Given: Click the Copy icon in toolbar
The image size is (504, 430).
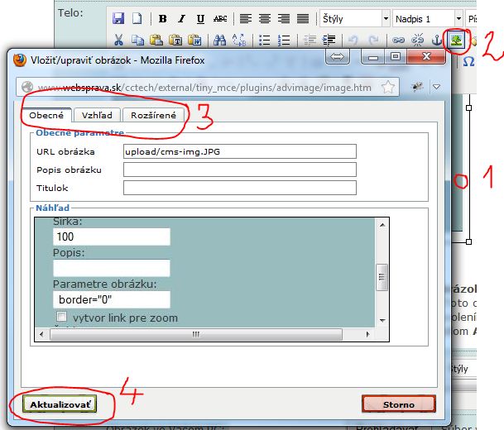Looking at the screenshot, I should (x=137, y=41).
